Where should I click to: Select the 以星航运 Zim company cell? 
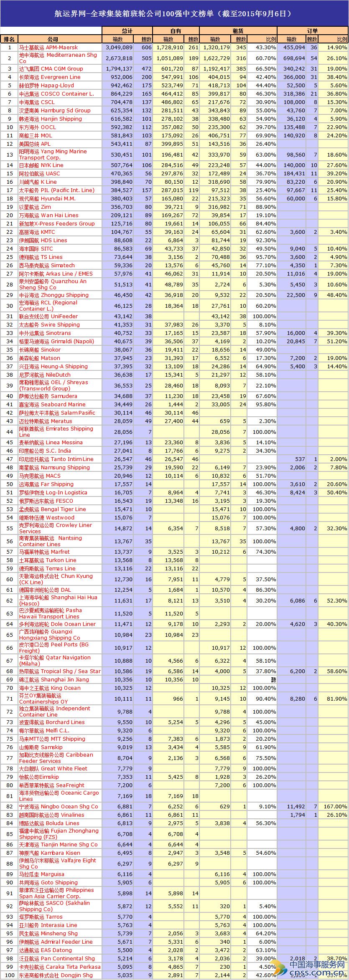point(35,207)
